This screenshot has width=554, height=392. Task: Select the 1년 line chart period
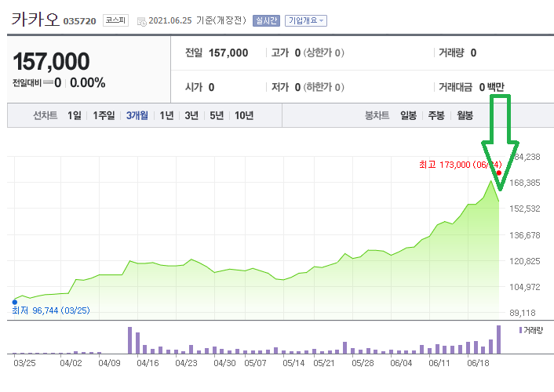(166, 115)
